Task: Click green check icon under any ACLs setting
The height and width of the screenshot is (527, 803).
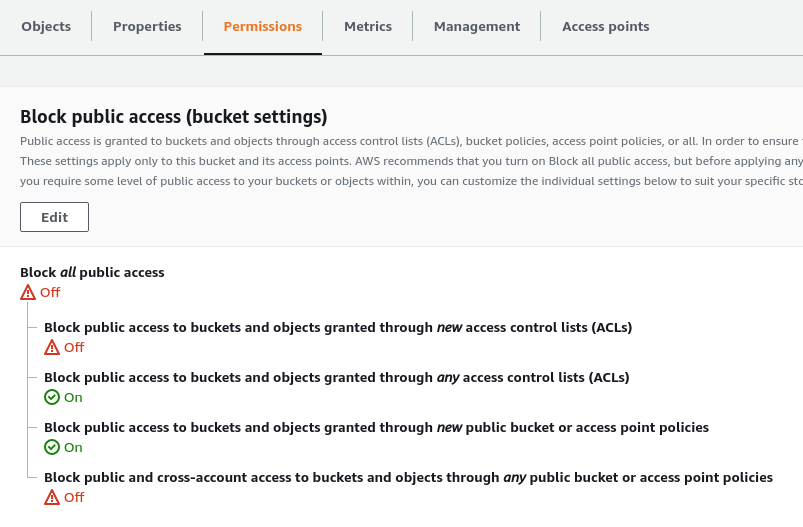Action: [52, 398]
